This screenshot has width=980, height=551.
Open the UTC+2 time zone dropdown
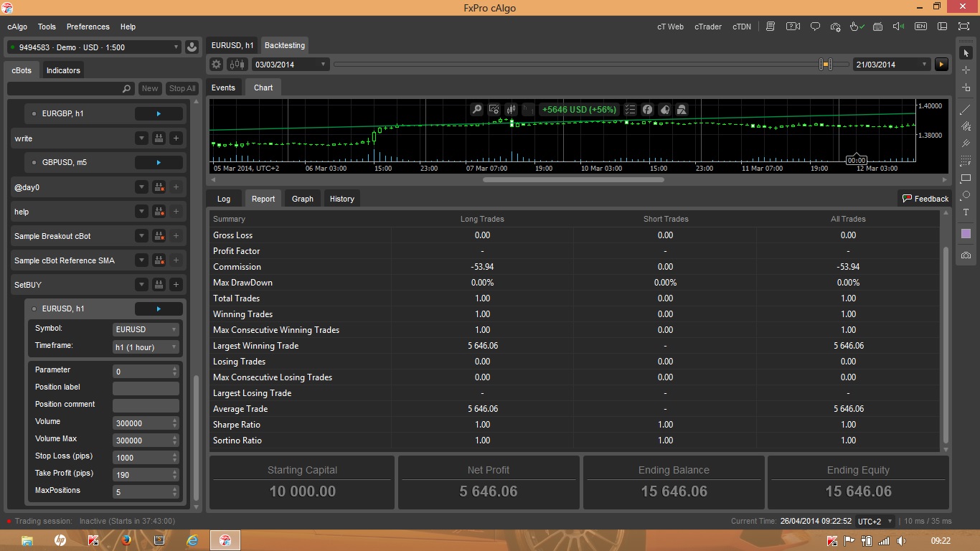(876, 521)
